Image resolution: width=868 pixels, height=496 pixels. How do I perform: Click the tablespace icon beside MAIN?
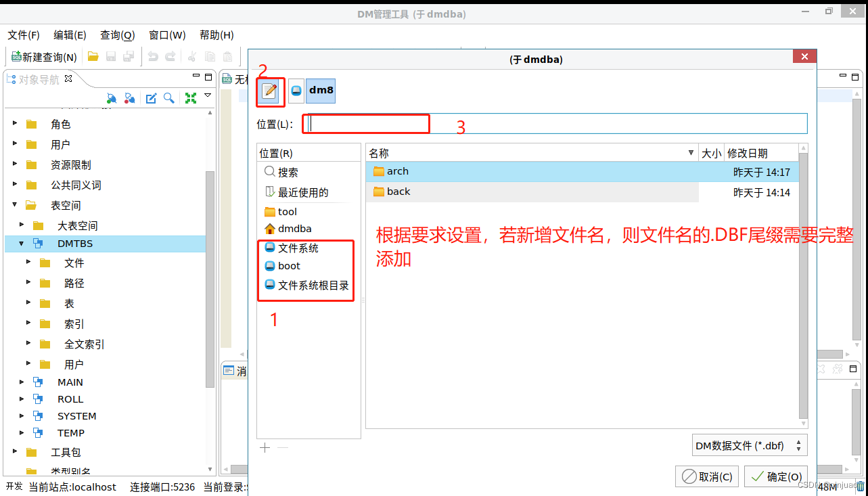38,382
